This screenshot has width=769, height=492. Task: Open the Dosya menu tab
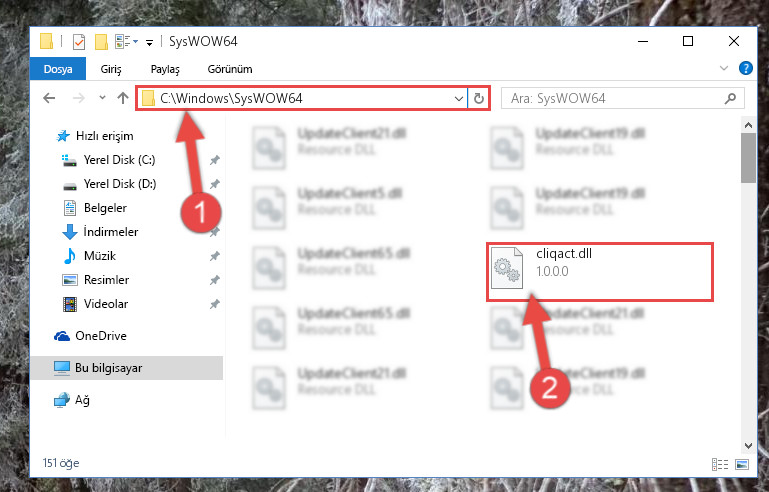click(58, 69)
